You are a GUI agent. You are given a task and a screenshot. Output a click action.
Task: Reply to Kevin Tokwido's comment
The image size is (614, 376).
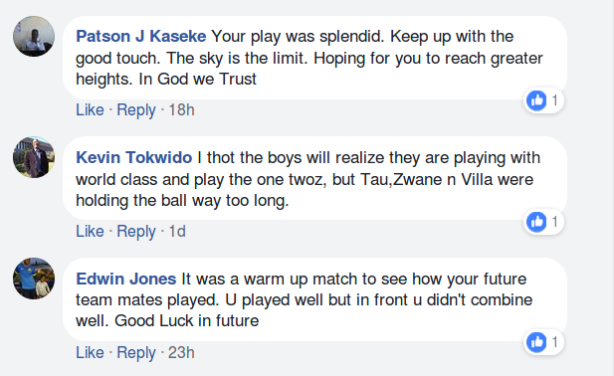136,232
